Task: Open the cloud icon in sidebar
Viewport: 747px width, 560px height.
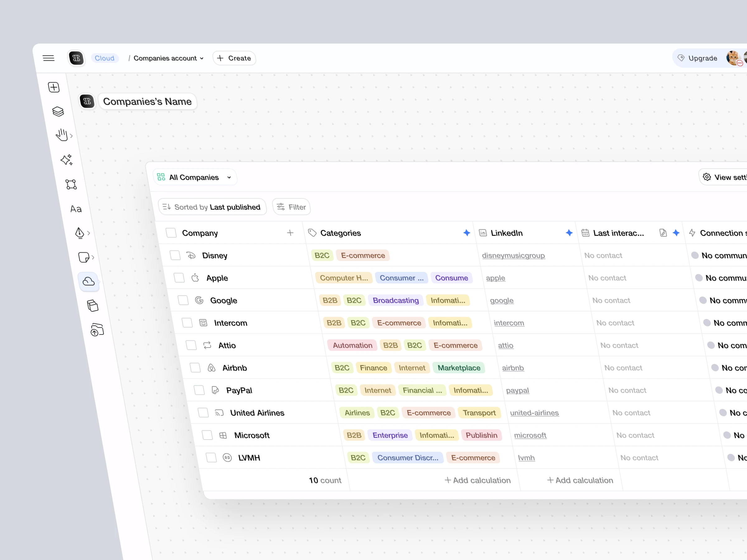Action: [88, 282]
